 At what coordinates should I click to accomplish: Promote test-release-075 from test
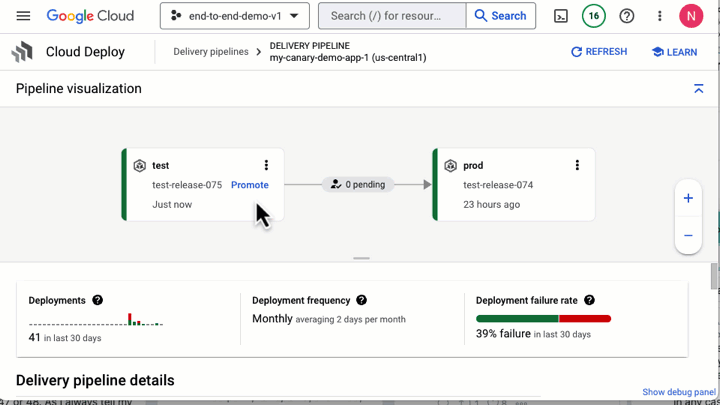pyautogui.click(x=250, y=185)
